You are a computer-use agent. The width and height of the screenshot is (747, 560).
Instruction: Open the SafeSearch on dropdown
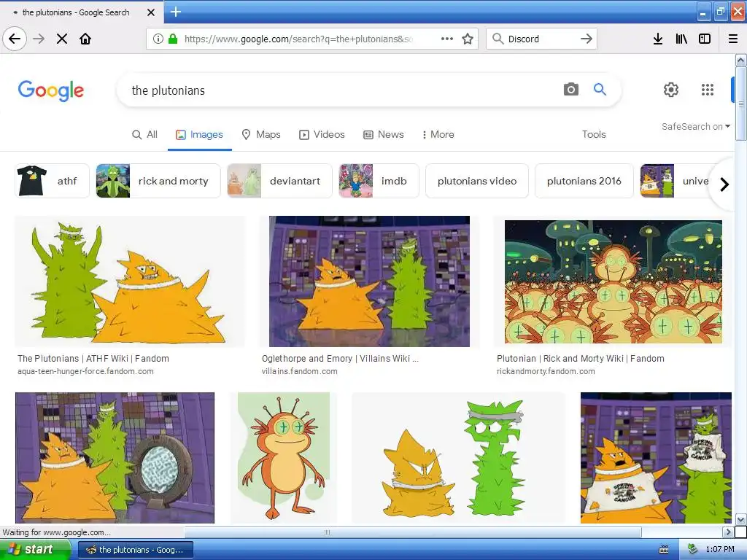point(695,127)
